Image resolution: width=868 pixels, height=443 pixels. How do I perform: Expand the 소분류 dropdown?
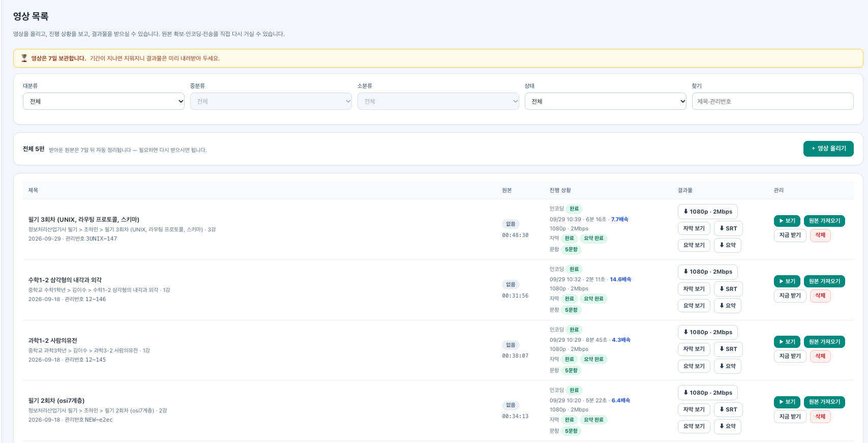438,101
